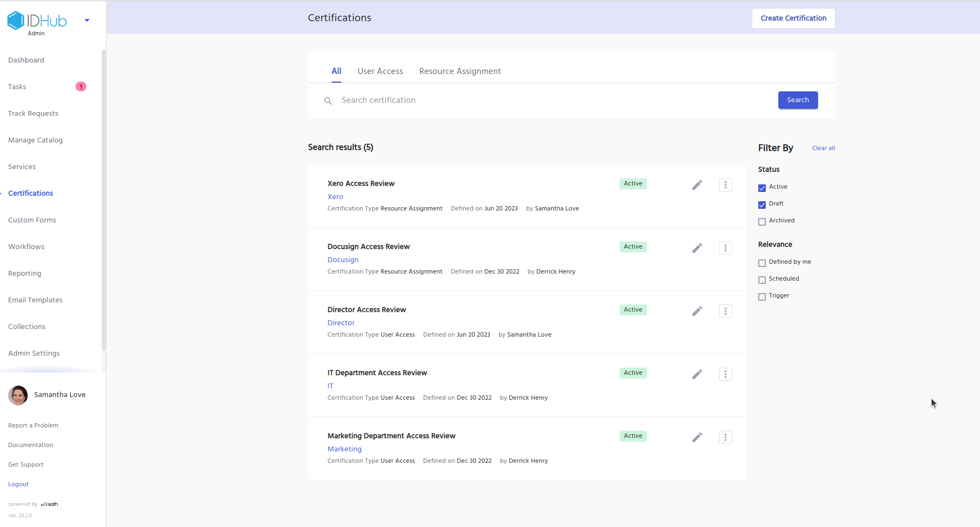Edit the Docusign Access Review certification
This screenshot has height=527, width=980.
[x=697, y=248]
